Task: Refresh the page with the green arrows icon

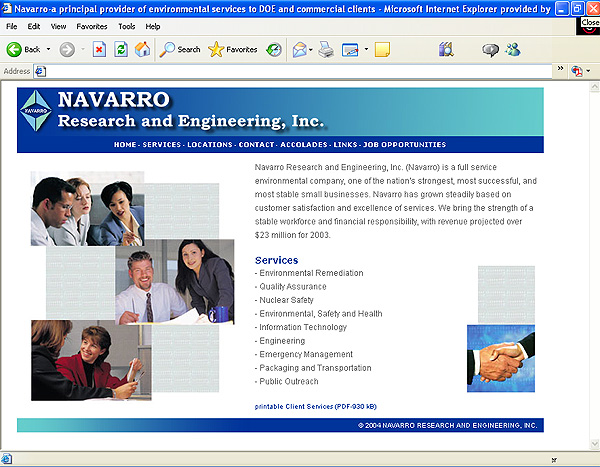Action: 121,49
